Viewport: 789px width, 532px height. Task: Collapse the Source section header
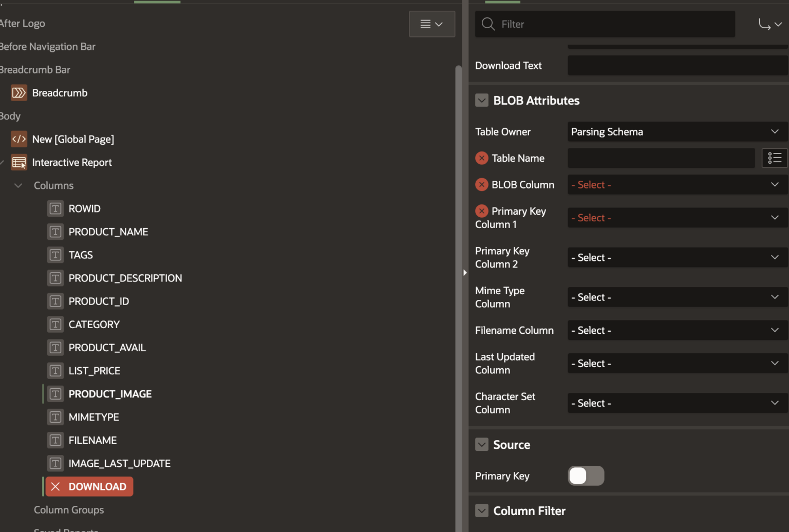pos(482,444)
